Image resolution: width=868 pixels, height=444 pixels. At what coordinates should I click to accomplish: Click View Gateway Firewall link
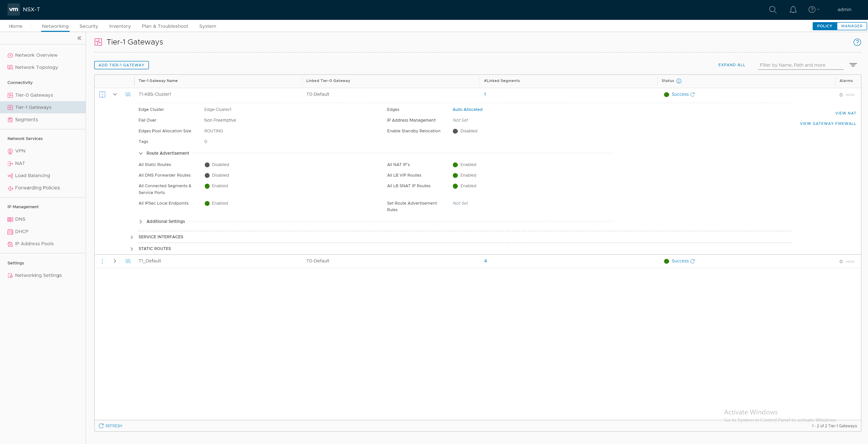828,124
